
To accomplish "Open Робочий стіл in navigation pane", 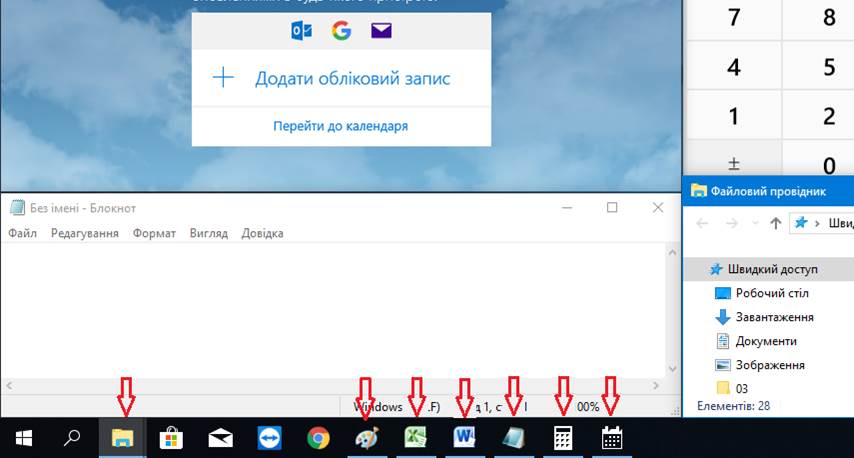I will click(x=772, y=293).
